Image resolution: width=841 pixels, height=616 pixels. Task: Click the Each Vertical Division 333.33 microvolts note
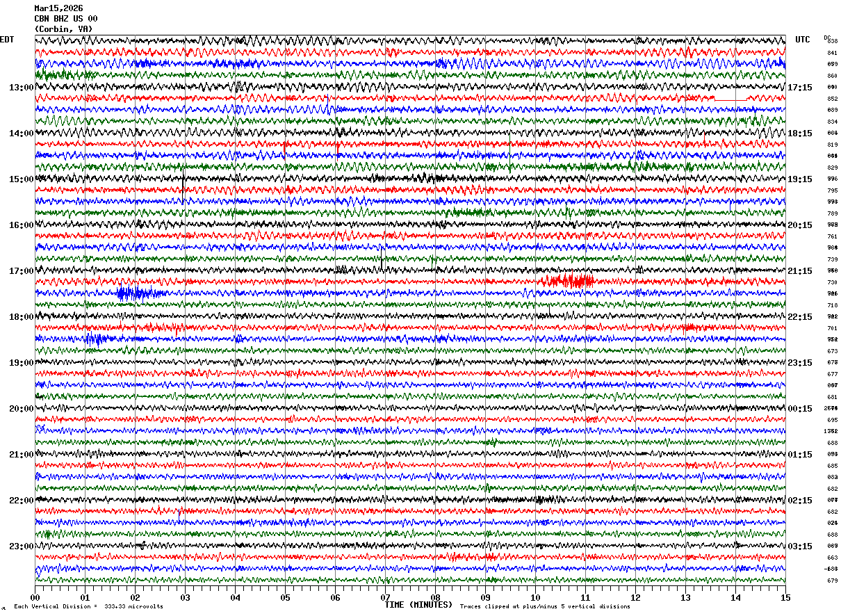[x=89, y=606]
